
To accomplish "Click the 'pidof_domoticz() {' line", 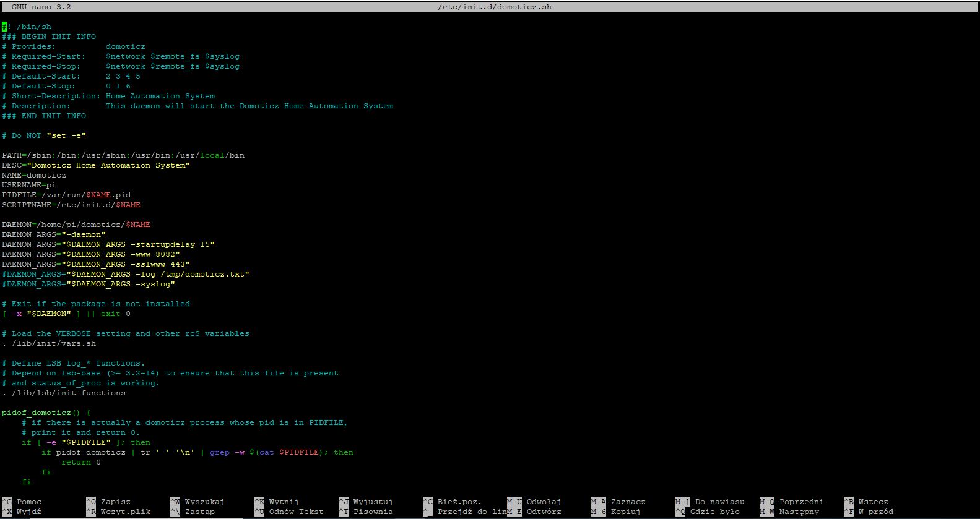I will pos(46,413).
